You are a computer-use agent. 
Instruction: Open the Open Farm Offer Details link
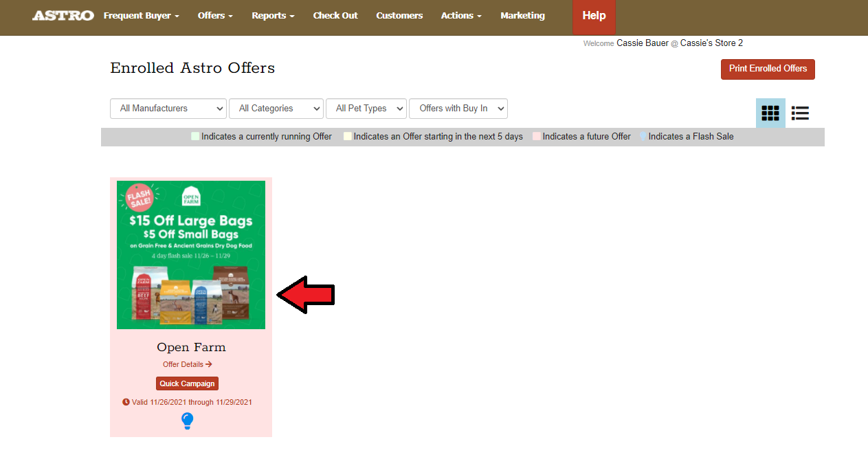point(187,364)
